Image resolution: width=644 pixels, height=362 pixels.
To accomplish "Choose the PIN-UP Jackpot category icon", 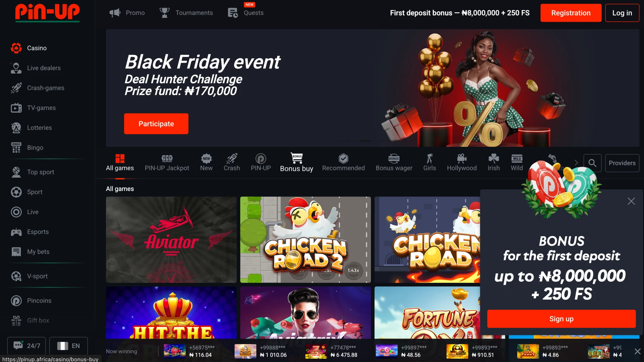I will 167,159.
